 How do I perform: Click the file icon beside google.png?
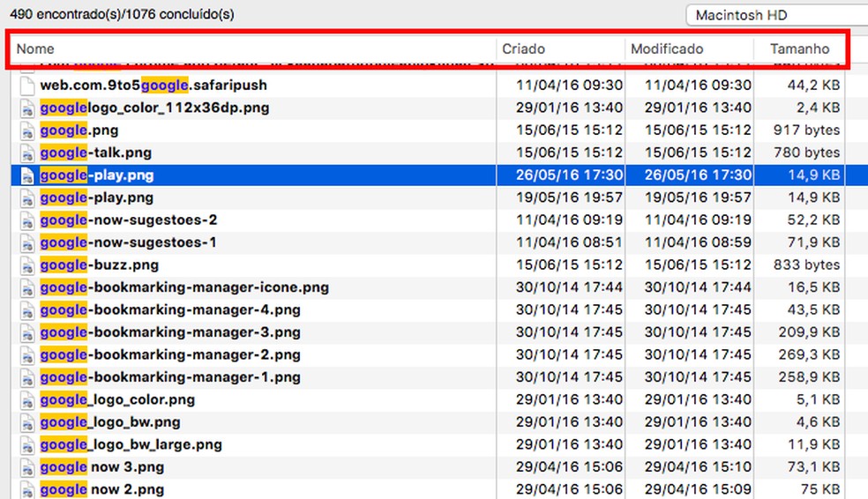point(26,130)
